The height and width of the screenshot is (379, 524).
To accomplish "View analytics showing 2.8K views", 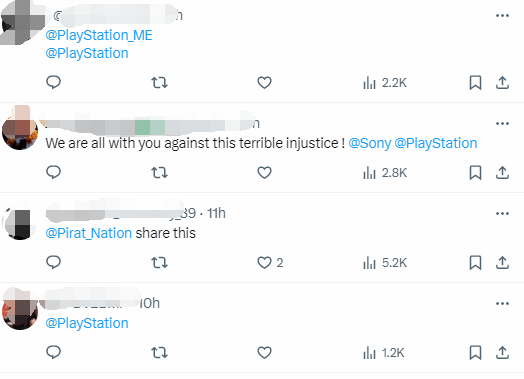I will (385, 173).
